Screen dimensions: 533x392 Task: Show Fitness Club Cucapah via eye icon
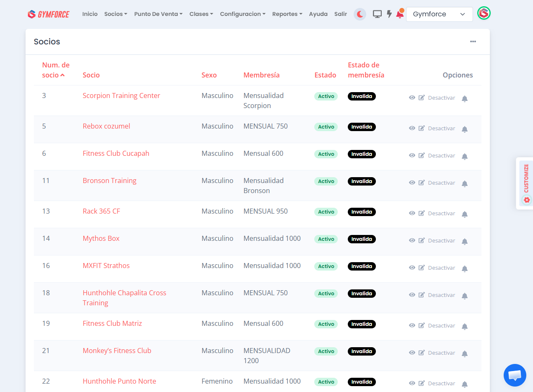(x=412, y=155)
